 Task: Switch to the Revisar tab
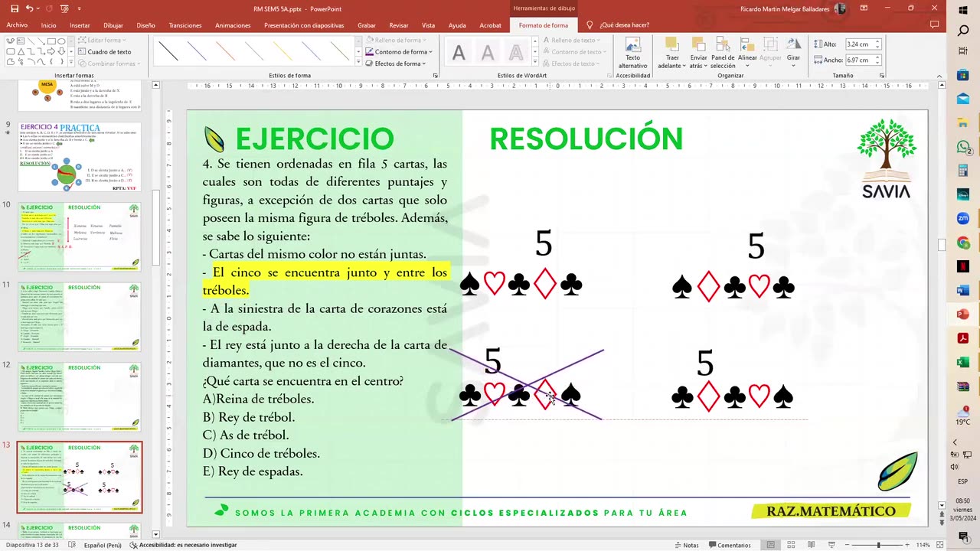[398, 25]
